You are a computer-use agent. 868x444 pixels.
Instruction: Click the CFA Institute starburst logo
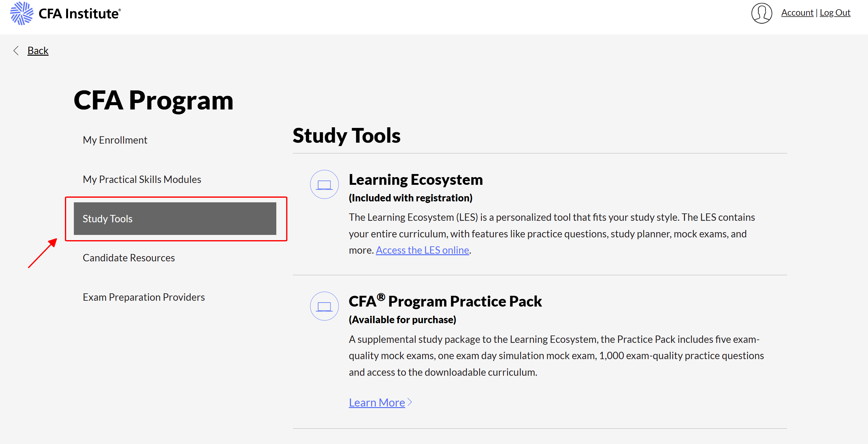[x=22, y=14]
